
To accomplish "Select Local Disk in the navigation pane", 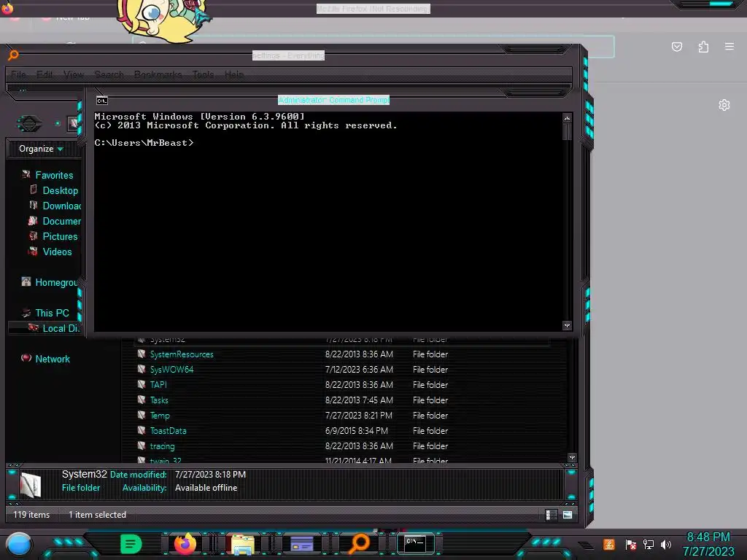I will 60,328.
